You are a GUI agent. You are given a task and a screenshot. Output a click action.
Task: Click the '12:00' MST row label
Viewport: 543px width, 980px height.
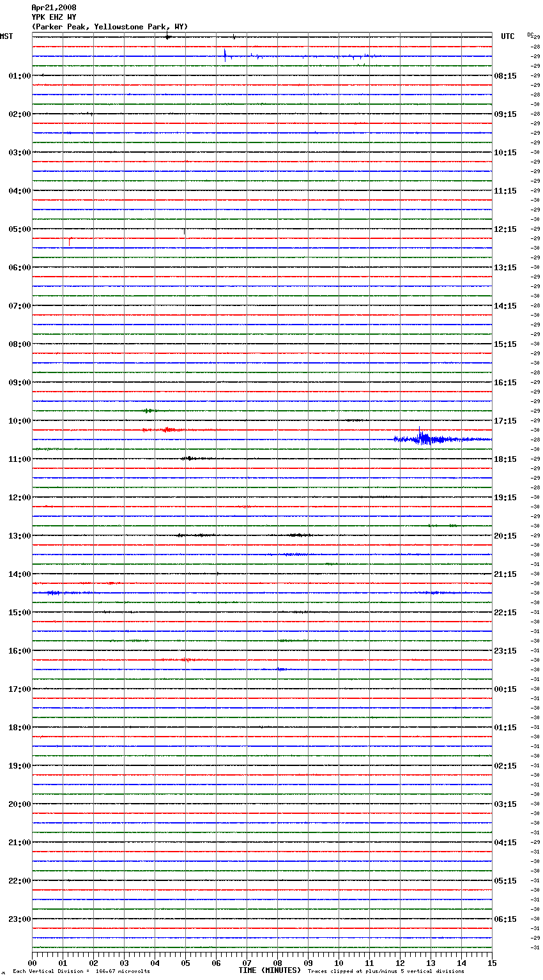pos(20,498)
